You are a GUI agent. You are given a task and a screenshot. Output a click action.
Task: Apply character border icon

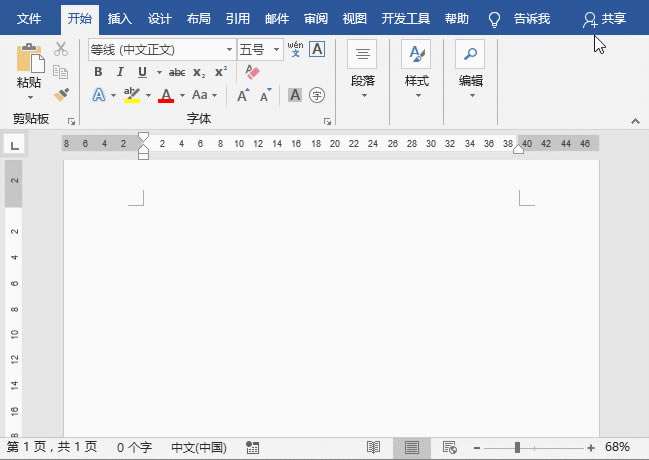[x=317, y=49]
